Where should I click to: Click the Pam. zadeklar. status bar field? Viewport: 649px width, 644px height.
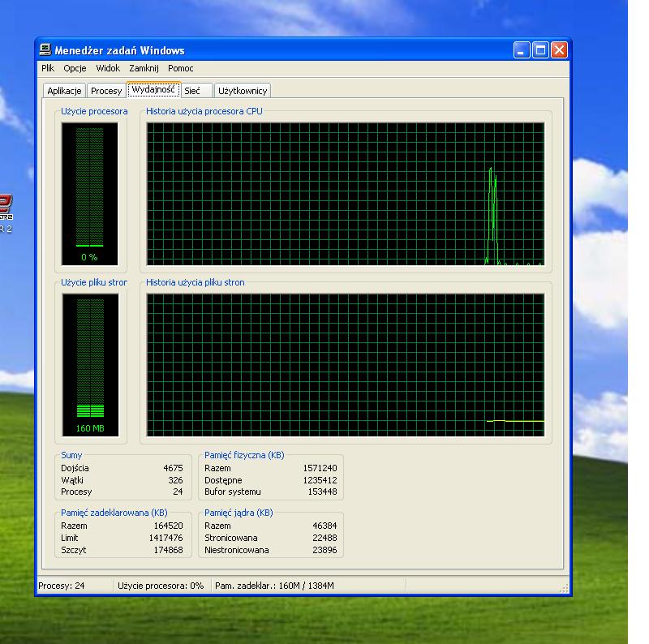tap(274, 586)
